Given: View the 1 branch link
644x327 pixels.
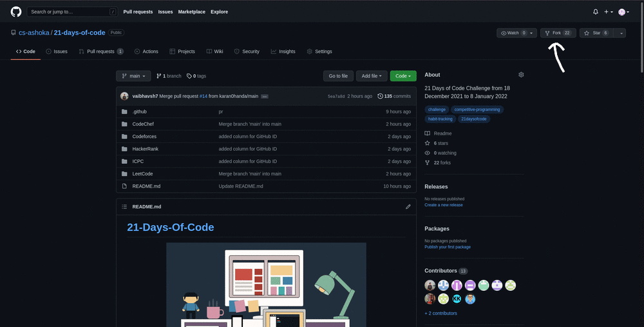Looking at the screenshot, I should coord(169,76).
